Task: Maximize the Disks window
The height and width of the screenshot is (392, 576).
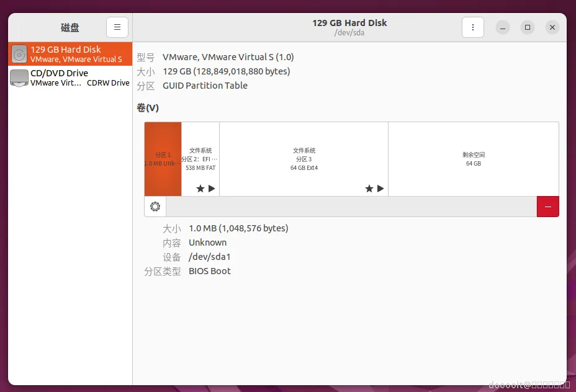Action: (x=528, y=27)
